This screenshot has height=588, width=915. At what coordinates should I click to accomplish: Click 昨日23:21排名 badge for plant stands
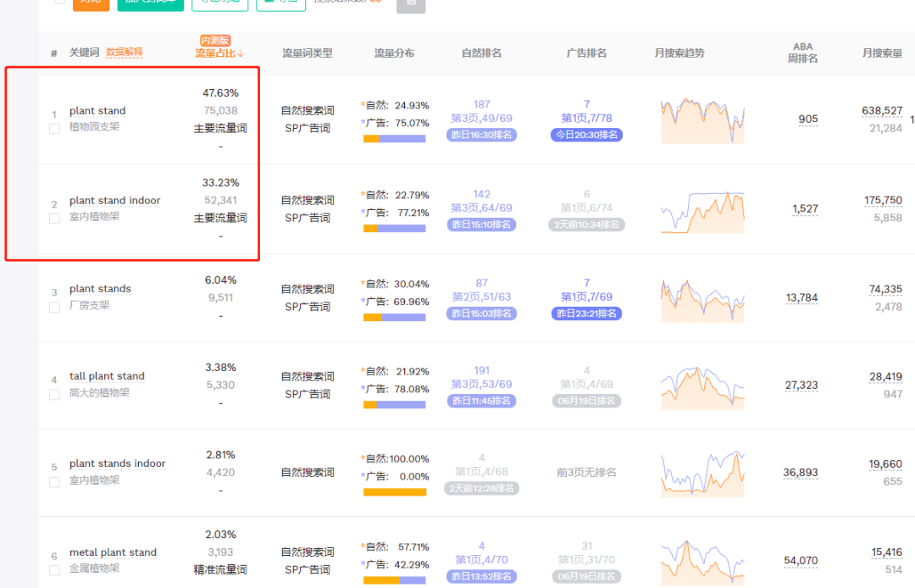click(x=586, y=313)
